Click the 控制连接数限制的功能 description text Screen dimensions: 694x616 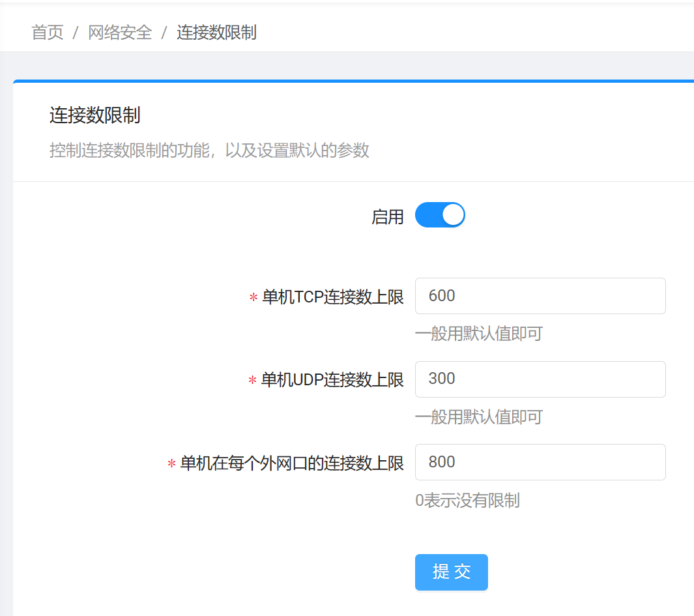(x=209, y=151)
